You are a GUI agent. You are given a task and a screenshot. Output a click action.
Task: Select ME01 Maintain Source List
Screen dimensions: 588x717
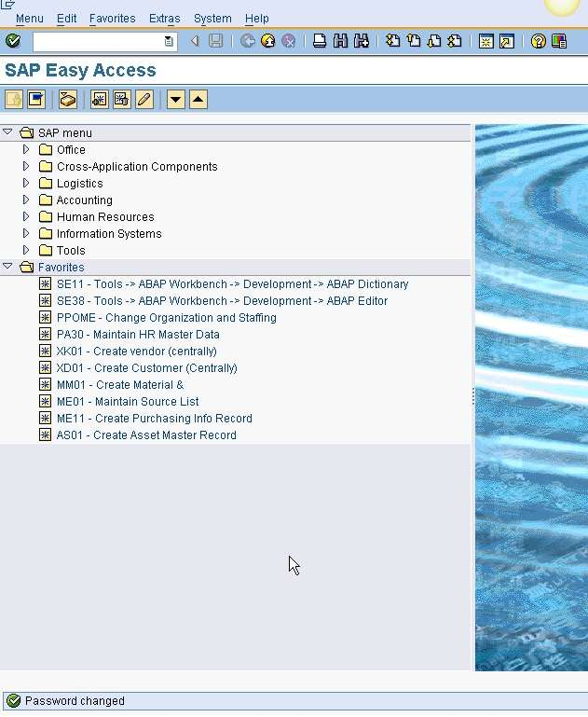[x=128, y=402]
